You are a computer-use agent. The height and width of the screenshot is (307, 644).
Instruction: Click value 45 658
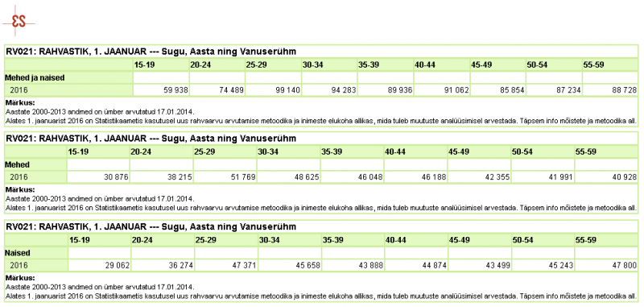(x=308, y=265)
